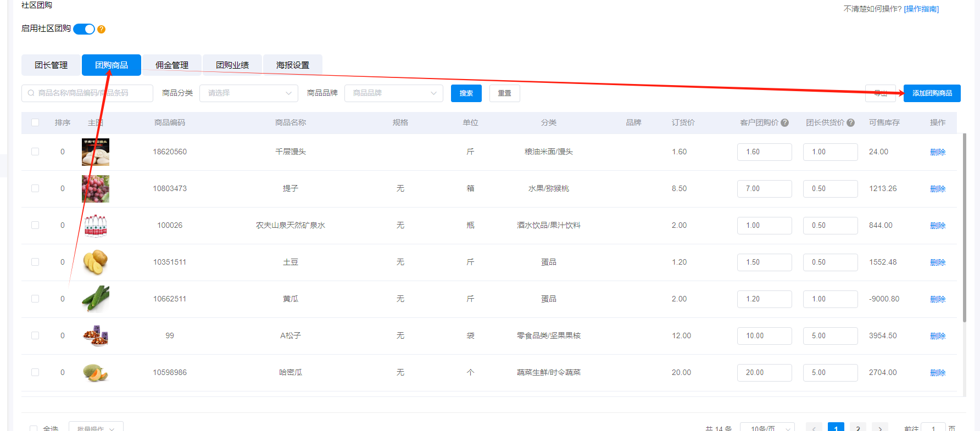
Task: Click the help icon next to 团长供货价
Action: pos(850,123)
